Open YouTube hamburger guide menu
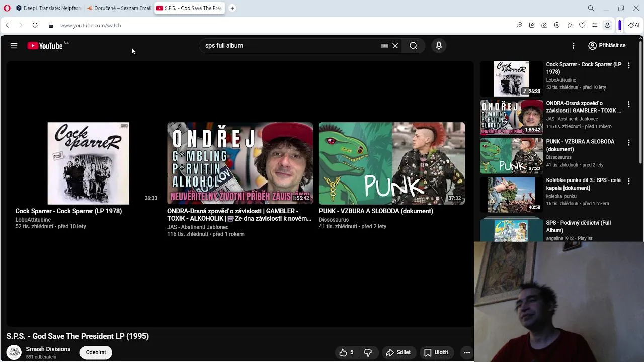This screenshot has height=362, width=644. (14, 46)
